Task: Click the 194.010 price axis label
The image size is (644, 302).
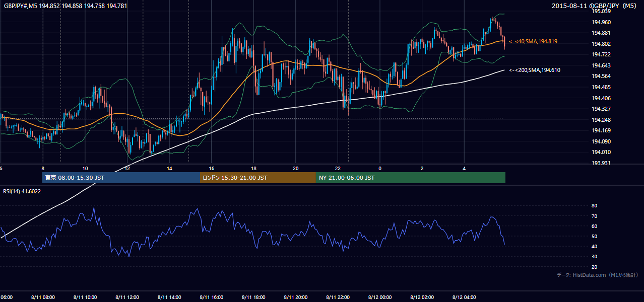Action: click(x=601, y=152)
